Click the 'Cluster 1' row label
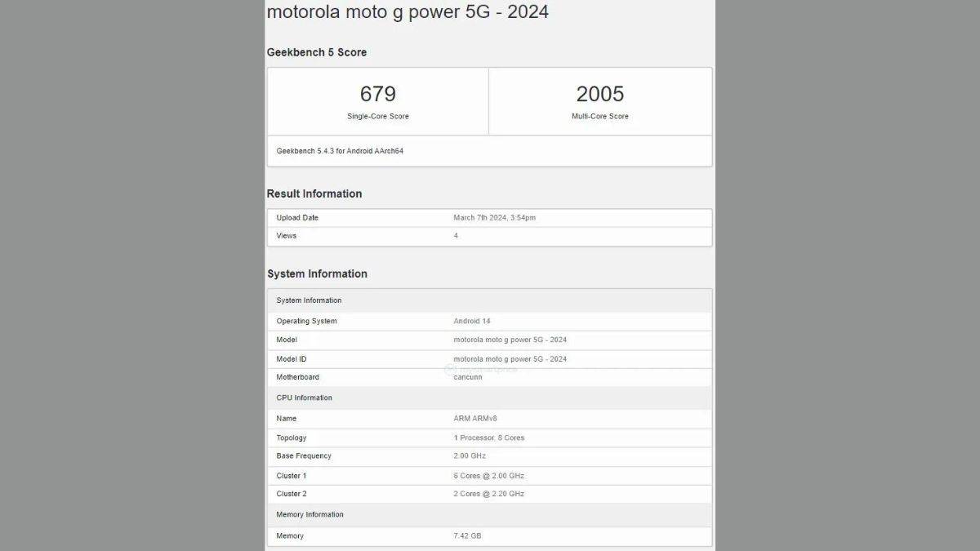 tap(292, 476)
